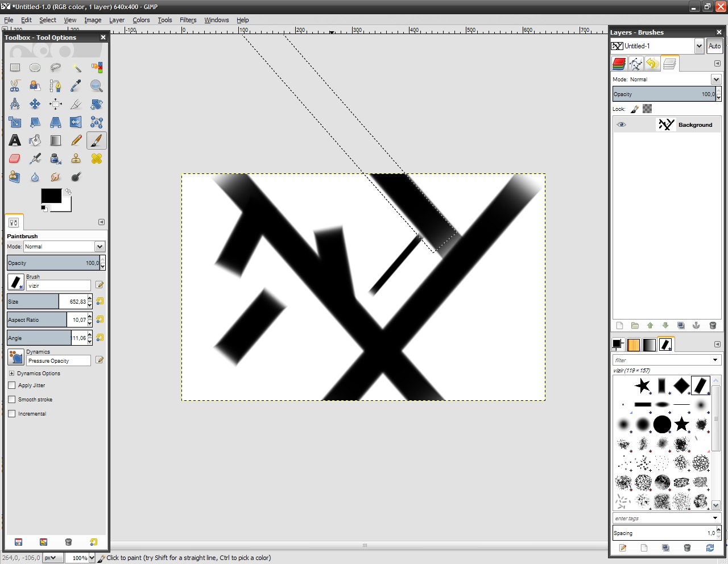Click the foreground color swatch

coord(51,196)
